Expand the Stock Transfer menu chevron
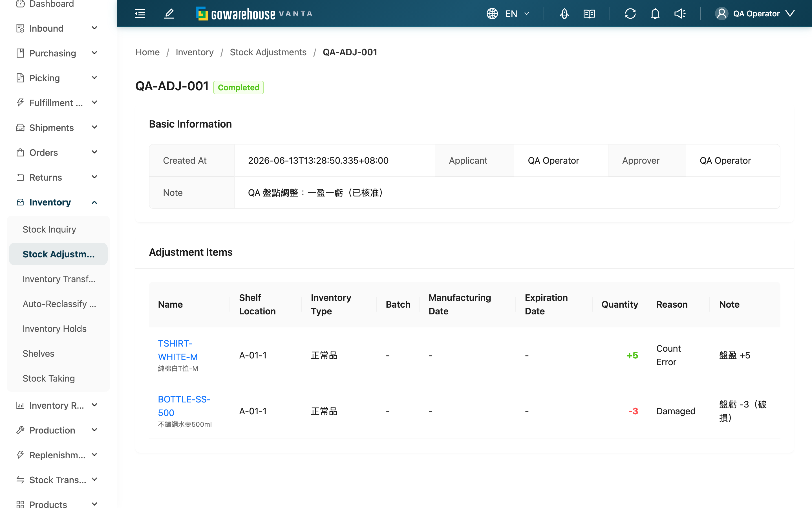Image resolution: width=812 pixels, height=508 pixels. 95,480
